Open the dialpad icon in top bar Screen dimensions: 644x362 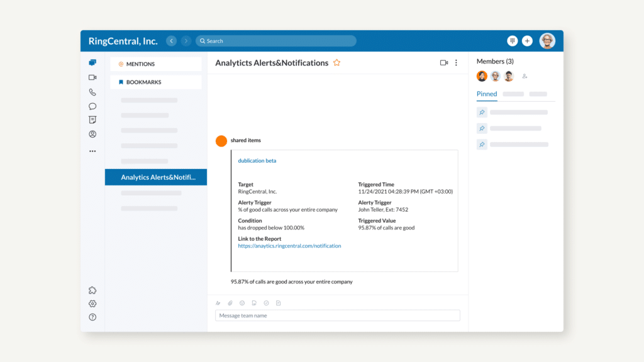coord(513,41)
